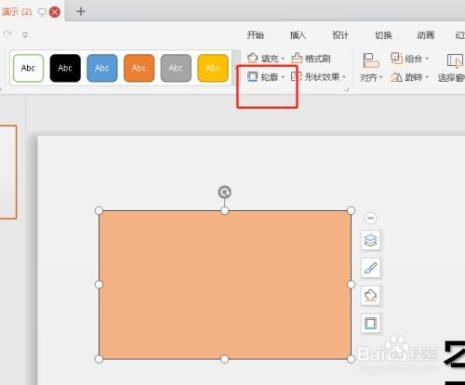
Task: Click the Fill (填充) paint bucket icon
Action: click(252, 58)
